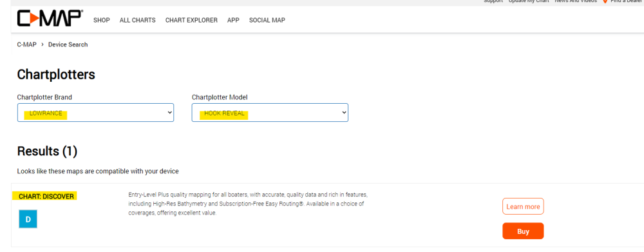
Task: Open the APP page
Action: click(233, 20)
